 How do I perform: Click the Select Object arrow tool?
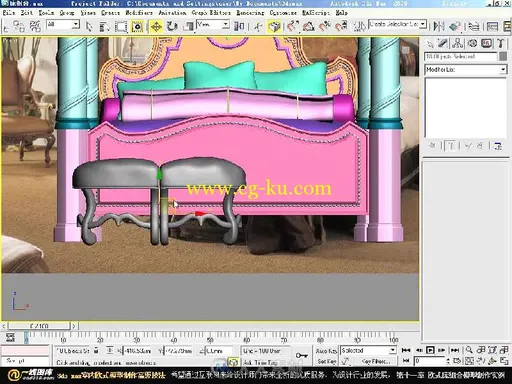89,26
